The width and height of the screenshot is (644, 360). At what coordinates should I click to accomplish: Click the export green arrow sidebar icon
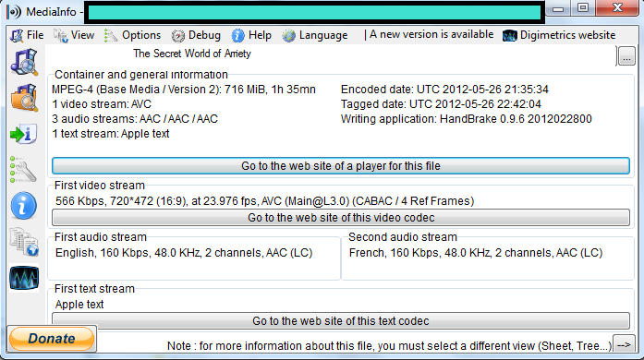click(x=24, y=134)
